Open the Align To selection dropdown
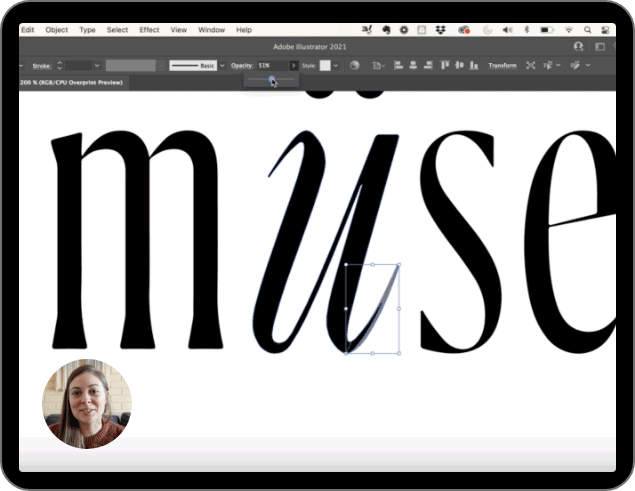The image size is (635, 491). click(378, 65)
